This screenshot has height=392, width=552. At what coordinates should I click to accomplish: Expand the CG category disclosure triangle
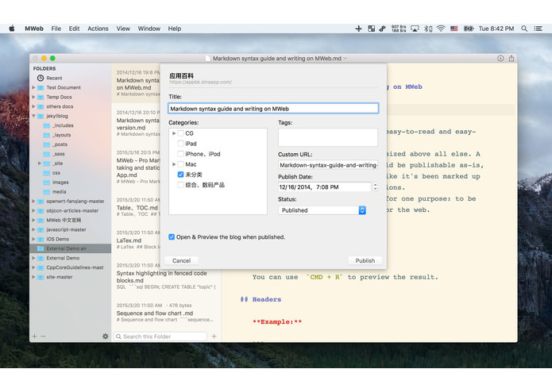pyautogui.click(x=174, y=133)
